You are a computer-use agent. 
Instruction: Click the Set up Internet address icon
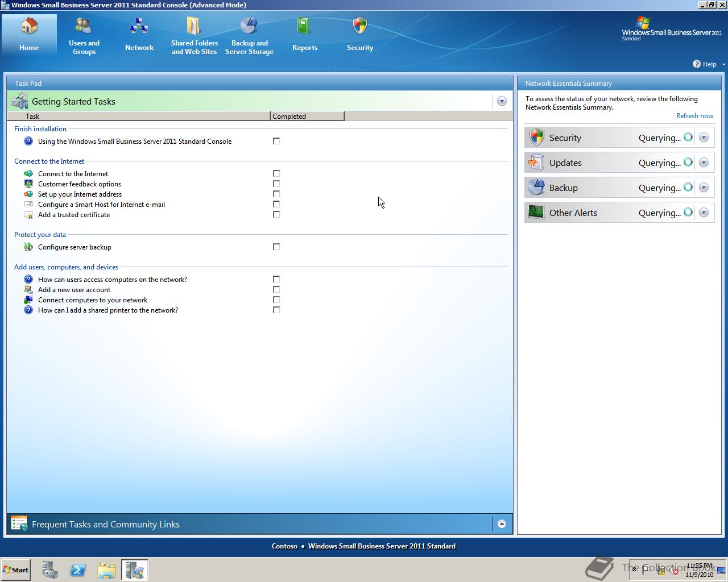(x=28, y=194)
